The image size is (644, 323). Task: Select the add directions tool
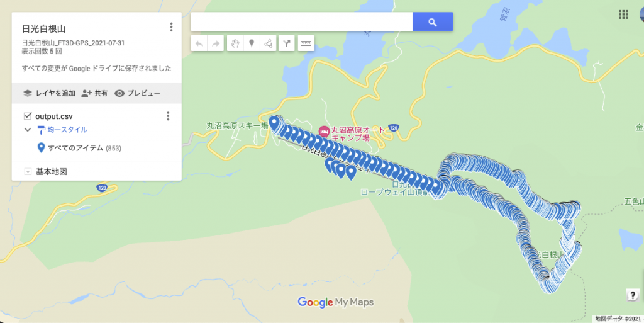pos(287,43)
